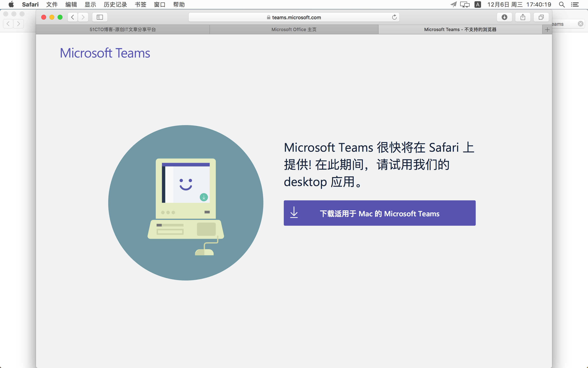Toggle the Safari sidebar button
The width and height of the screenshot is (588, 368).
(100, 17)
